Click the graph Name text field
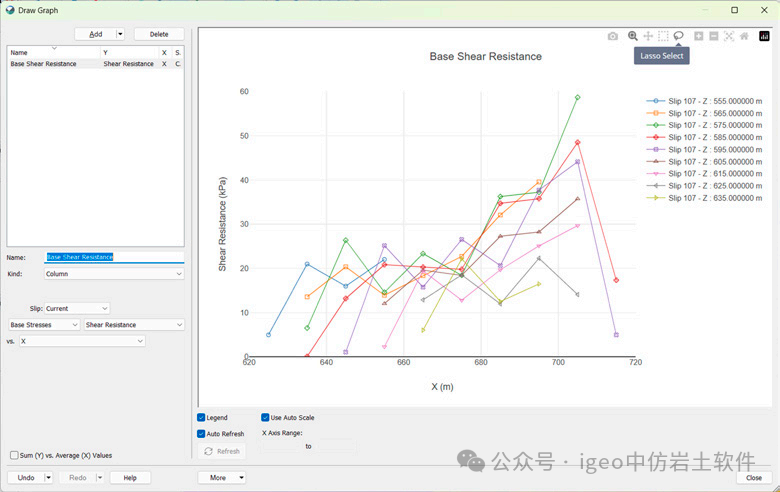The image size is (780, 492). [114, 257]
